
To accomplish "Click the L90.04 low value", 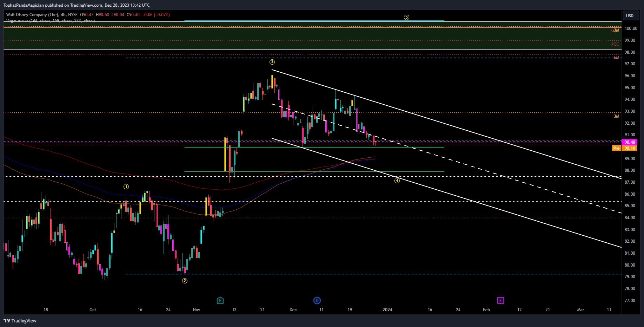I will click(x=118, y=15).
